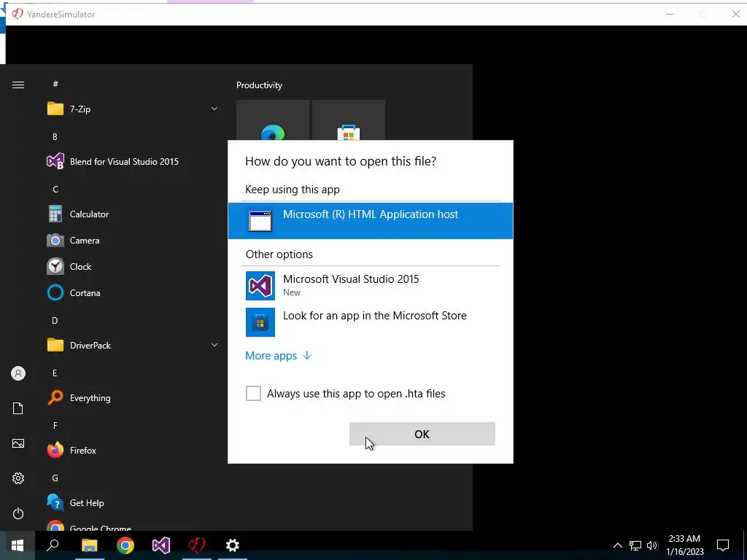Viewport: 747px width, 560px height.
Task: Launch Cortana from the app list
Action: (x=133, y=293)
